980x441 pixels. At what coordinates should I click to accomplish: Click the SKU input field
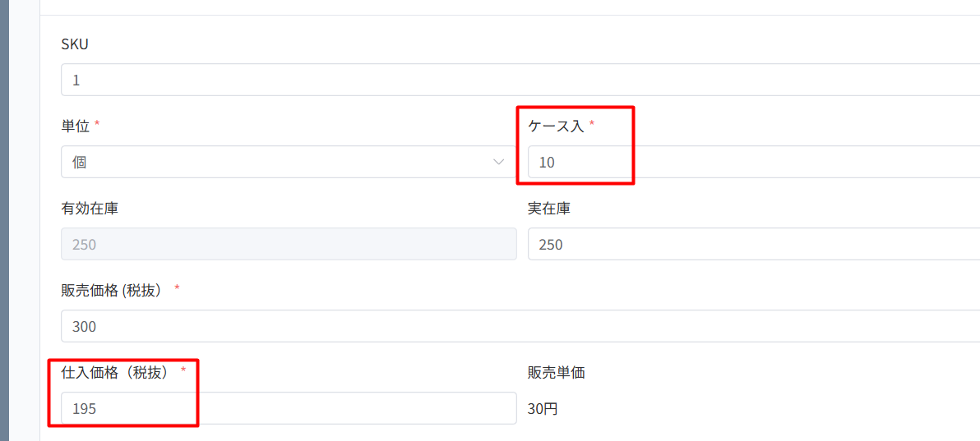click(518, 80)
